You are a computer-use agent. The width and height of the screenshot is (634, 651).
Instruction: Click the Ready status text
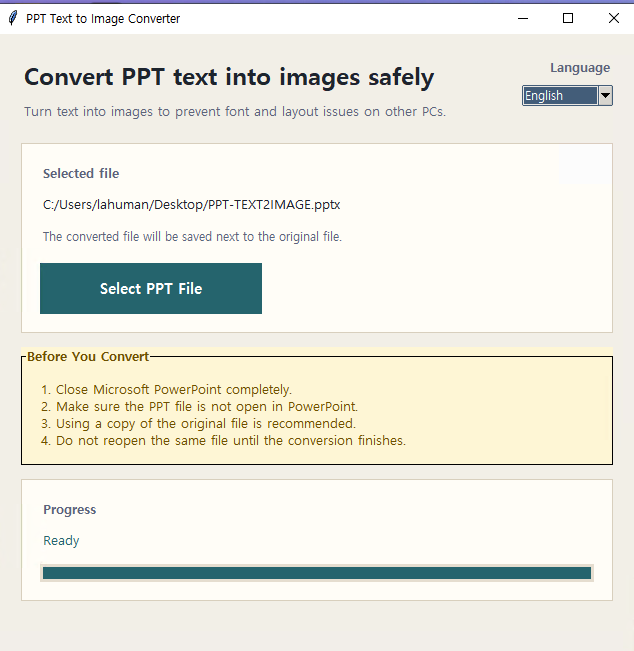[x=61, y=541]
